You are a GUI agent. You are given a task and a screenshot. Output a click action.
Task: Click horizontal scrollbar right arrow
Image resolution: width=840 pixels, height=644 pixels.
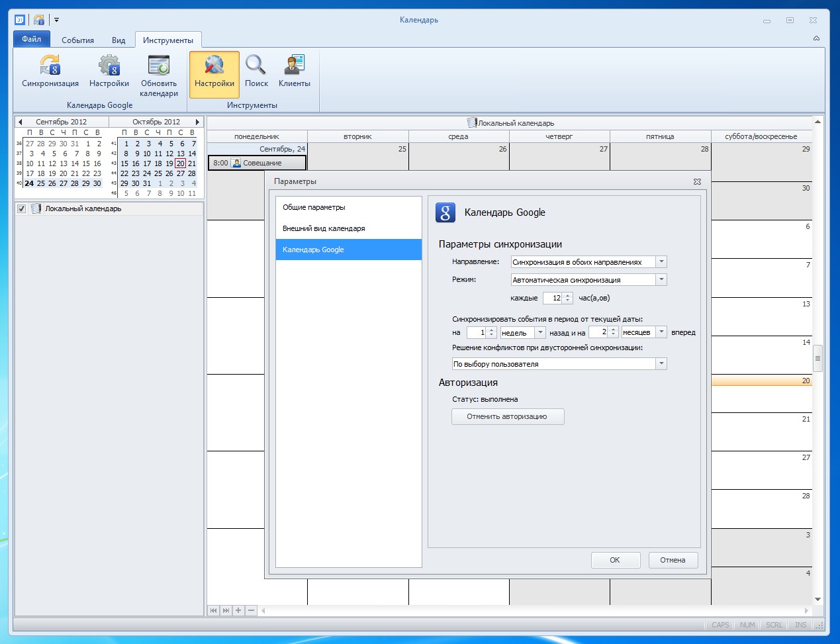pos(806,610)
